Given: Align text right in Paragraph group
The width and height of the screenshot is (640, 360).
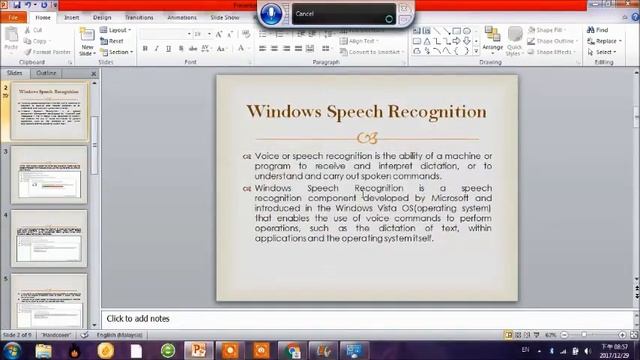Looking at the screenshot, I should coord(287,49).
